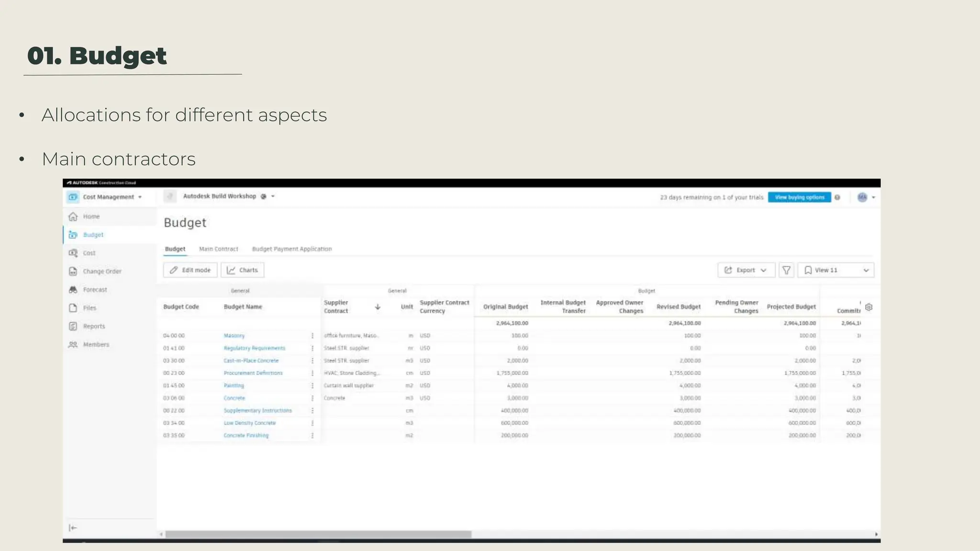Click the sort arrow on Supplier Contract
This screenshot has height=551, width=980.
pos(378,307)
